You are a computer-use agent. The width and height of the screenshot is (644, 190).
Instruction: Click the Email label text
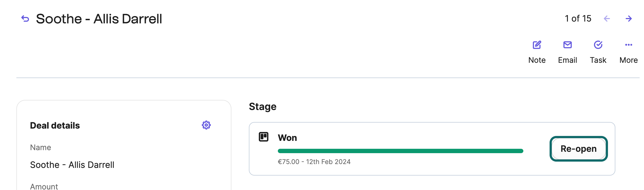(567, 60)
